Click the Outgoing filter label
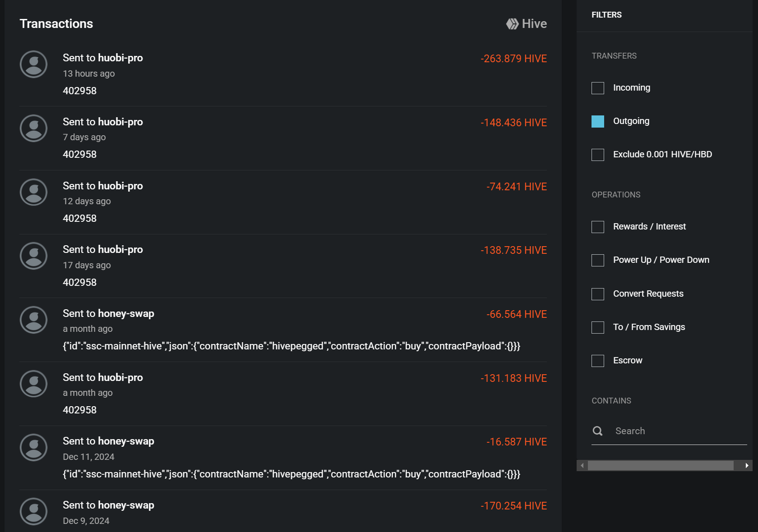The image size is (758, 532). tap(631, 121)
